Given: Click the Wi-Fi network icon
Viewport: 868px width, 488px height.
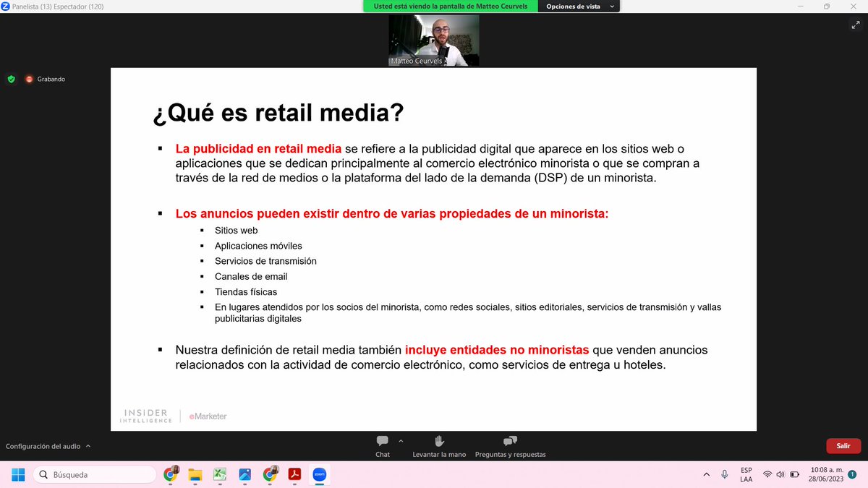Looking at the screenshot, I should [x=767, y=474].
